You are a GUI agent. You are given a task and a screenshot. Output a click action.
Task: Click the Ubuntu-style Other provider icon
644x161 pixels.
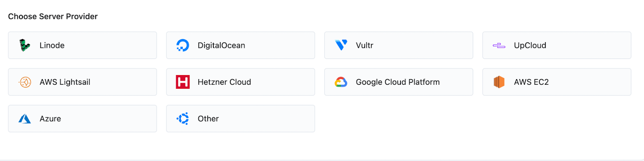coord(183,119)
